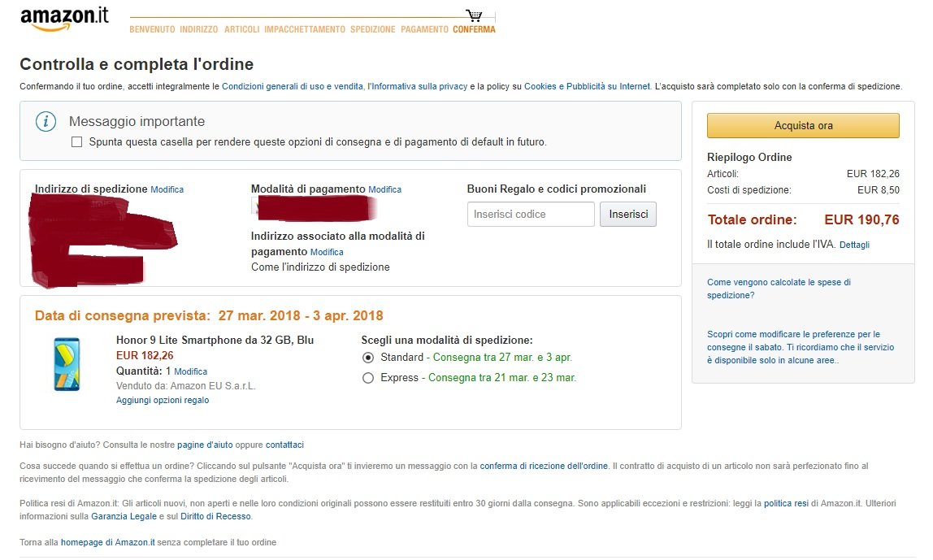Go to the INDIRIZZO checkout step
This screenshot has height=560, width=933.
tap(199, 29)
